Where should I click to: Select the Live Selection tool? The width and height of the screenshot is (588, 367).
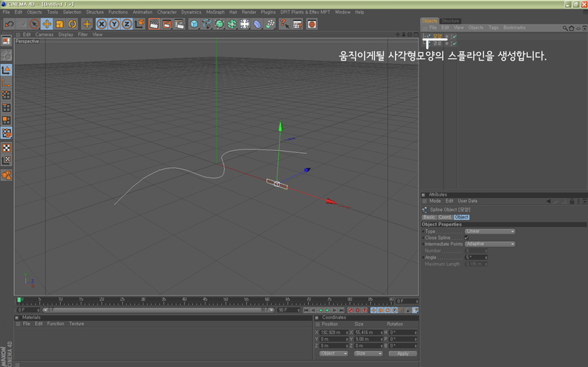click(x=34, y=25)
